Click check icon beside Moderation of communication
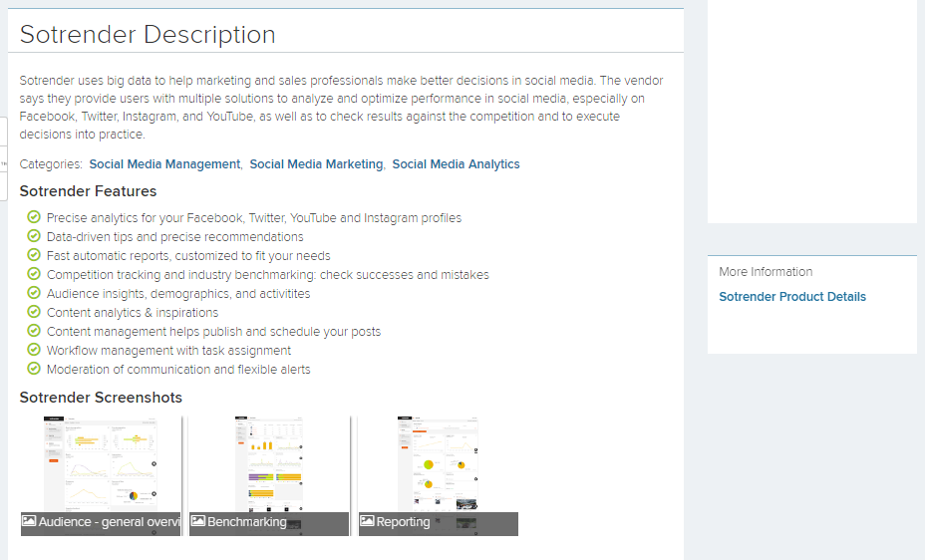 click(x=34, y=369)
